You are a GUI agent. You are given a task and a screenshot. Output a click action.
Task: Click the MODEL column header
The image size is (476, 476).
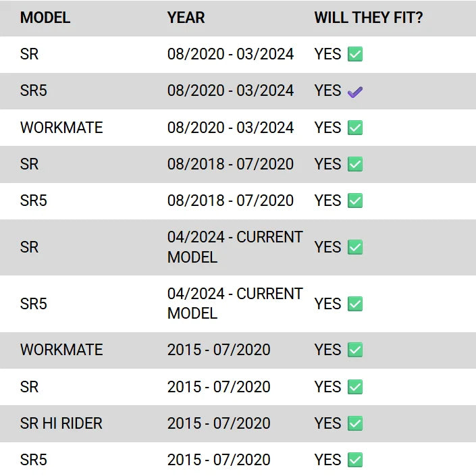(x=45, y=18)
